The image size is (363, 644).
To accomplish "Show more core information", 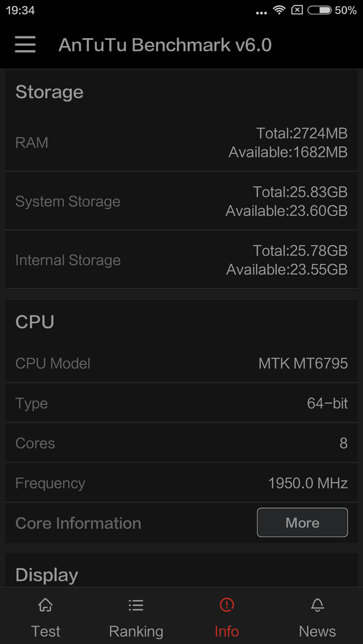I will point(302,522).
